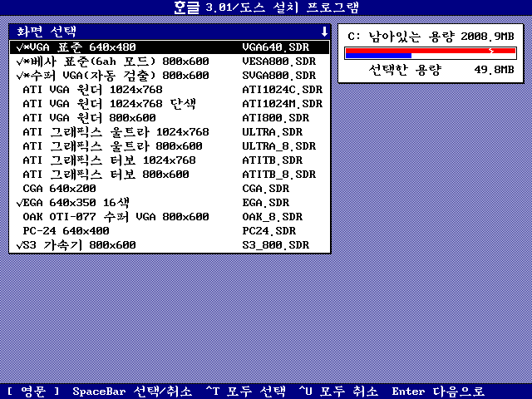This screenshot has height=399, width=532.
Task: Click file name ULTRA.SDR
Action: point(272,132)
